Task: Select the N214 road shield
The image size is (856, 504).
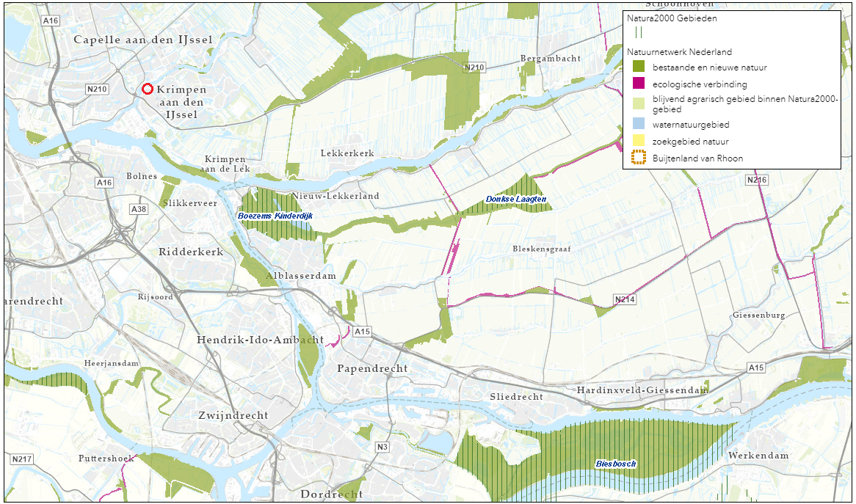Action: [x=624, y=300]
